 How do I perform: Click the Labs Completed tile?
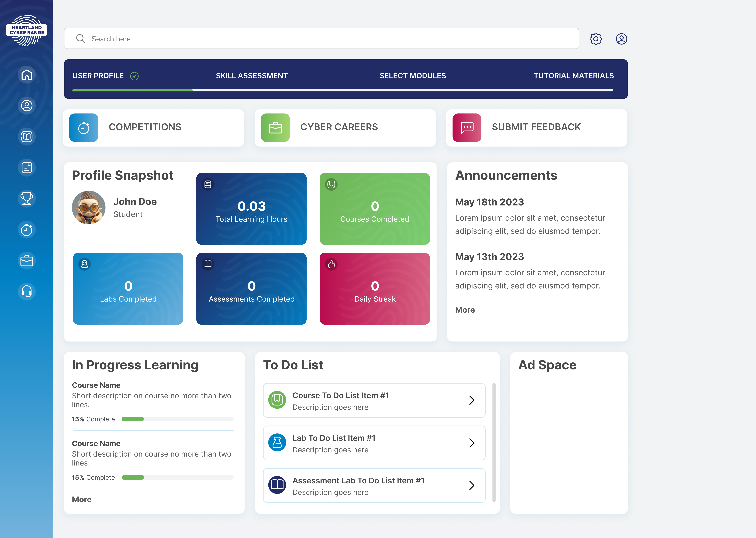pos(128,289)
